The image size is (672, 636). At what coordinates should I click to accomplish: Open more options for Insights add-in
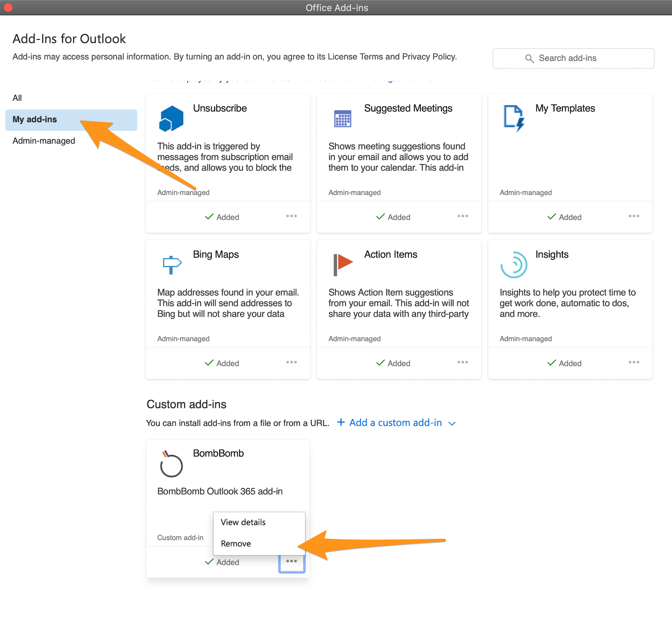click(x=634, y=362)
